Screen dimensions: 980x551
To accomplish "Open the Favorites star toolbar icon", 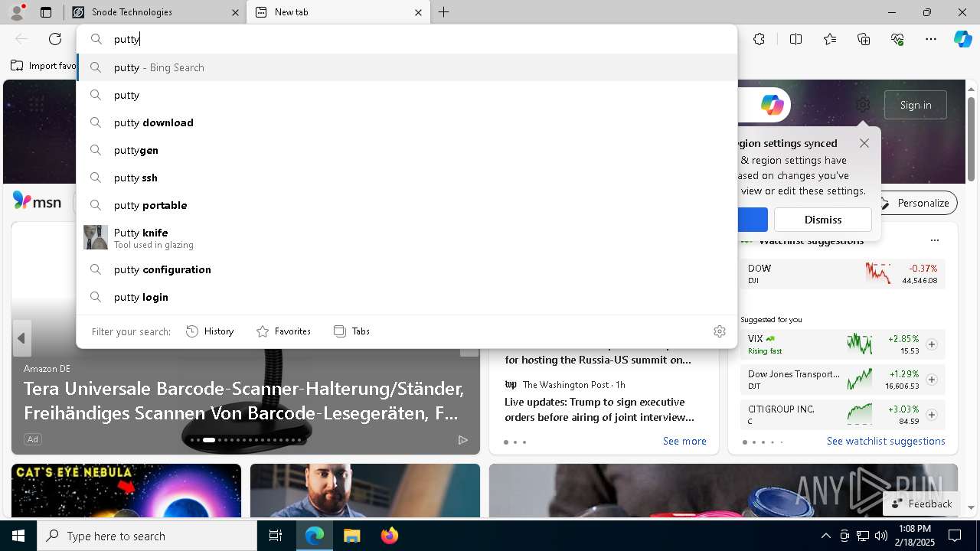I will click(x=830, y=39).
